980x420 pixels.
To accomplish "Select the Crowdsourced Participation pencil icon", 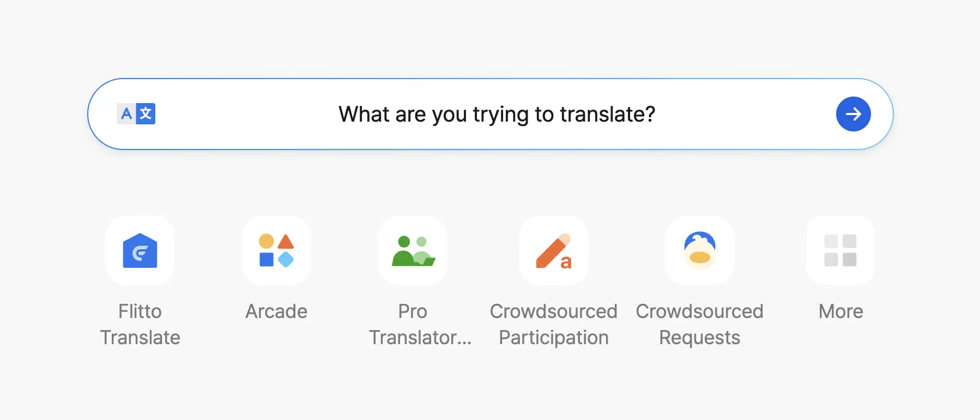I will (554, 250).
